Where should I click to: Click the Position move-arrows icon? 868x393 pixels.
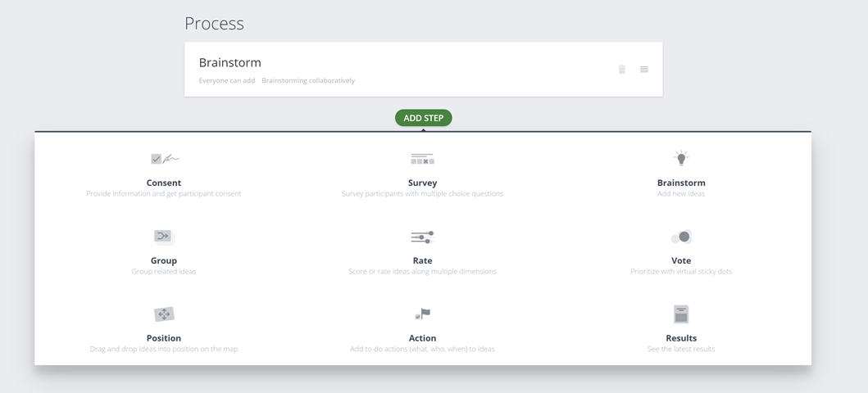(x=164, y=314)
